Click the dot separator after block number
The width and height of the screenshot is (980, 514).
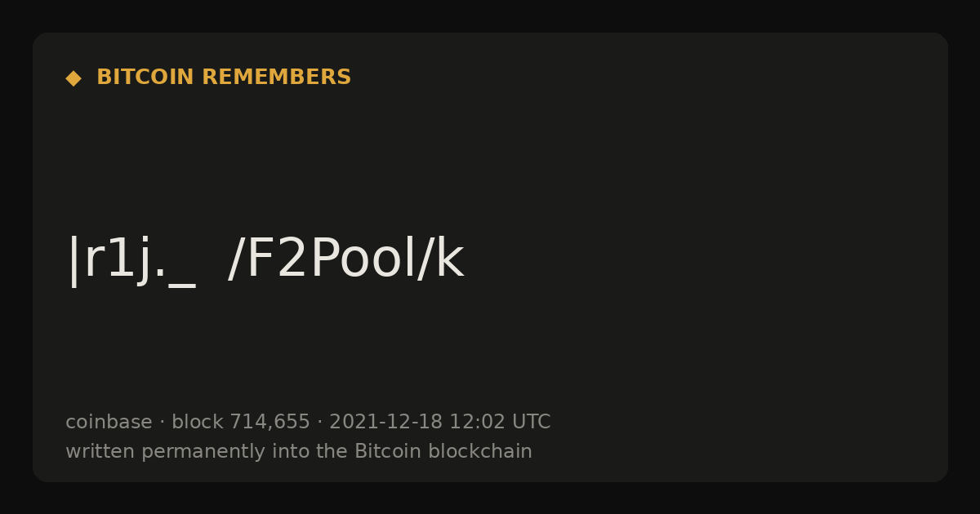point(320,423)
